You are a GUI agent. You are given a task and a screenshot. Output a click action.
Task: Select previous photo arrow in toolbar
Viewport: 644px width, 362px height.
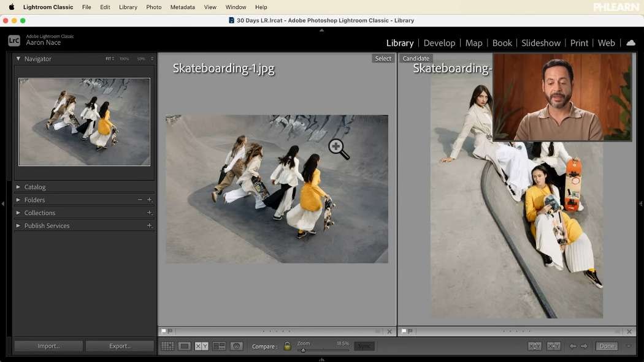point(572,346)
